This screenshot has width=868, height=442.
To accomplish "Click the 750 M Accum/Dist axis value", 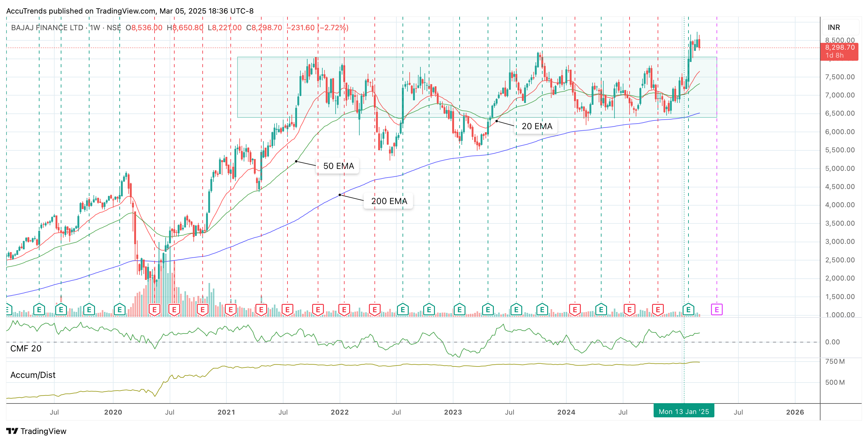I will (835, 362).
